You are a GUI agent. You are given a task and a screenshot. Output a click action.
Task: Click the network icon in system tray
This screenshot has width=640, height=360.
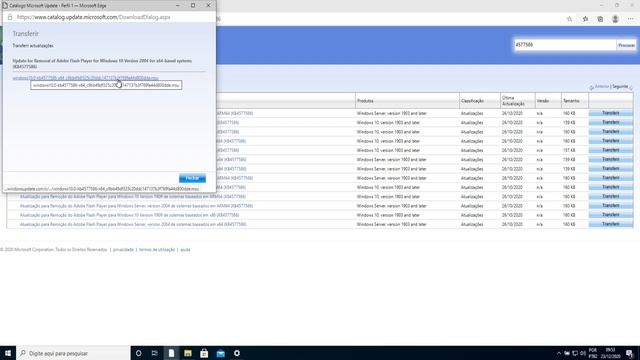point(575,353)
